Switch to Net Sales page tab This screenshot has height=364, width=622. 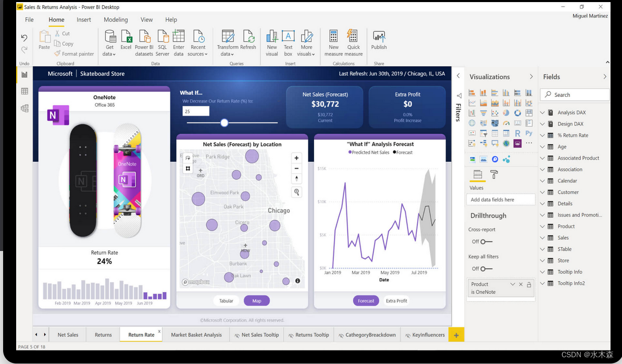click(68, 335)
